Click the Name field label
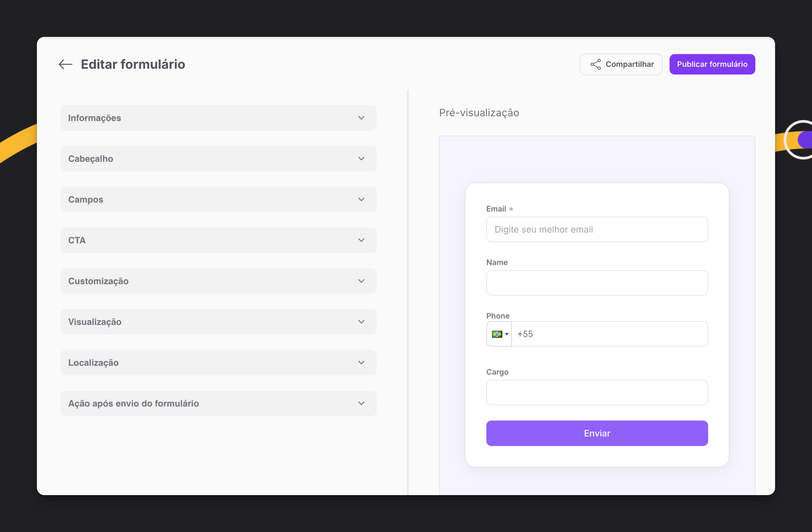 [497, 262]
